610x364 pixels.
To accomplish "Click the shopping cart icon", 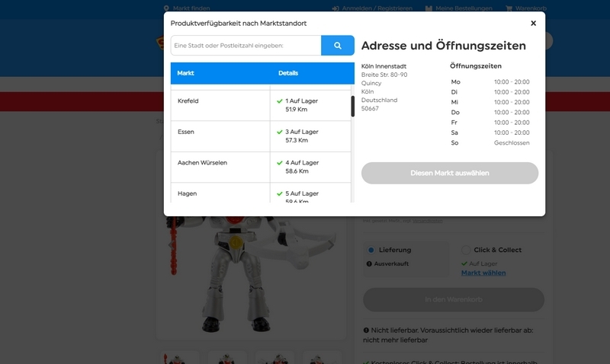I will tap(509, 8).
